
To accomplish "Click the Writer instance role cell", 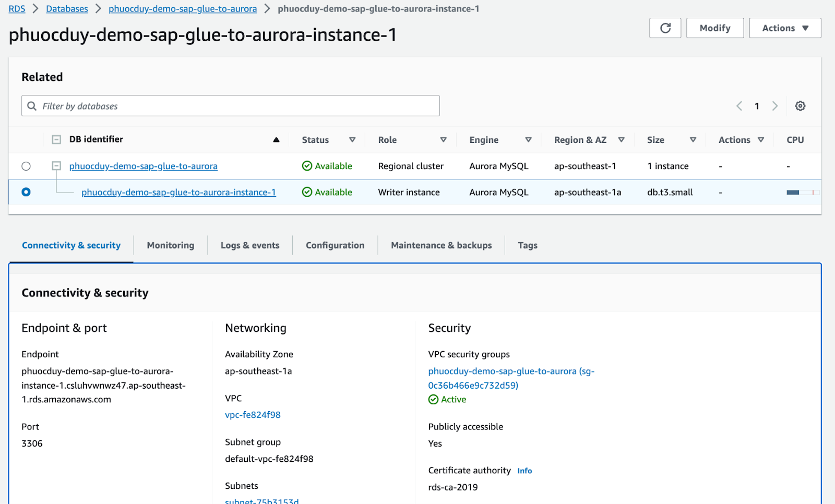I will 409,192.
